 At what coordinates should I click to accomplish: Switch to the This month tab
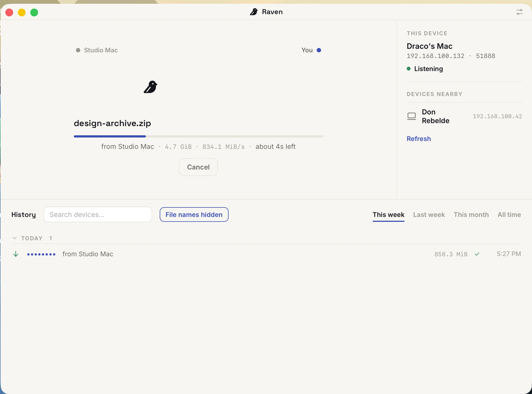(471, 215)
